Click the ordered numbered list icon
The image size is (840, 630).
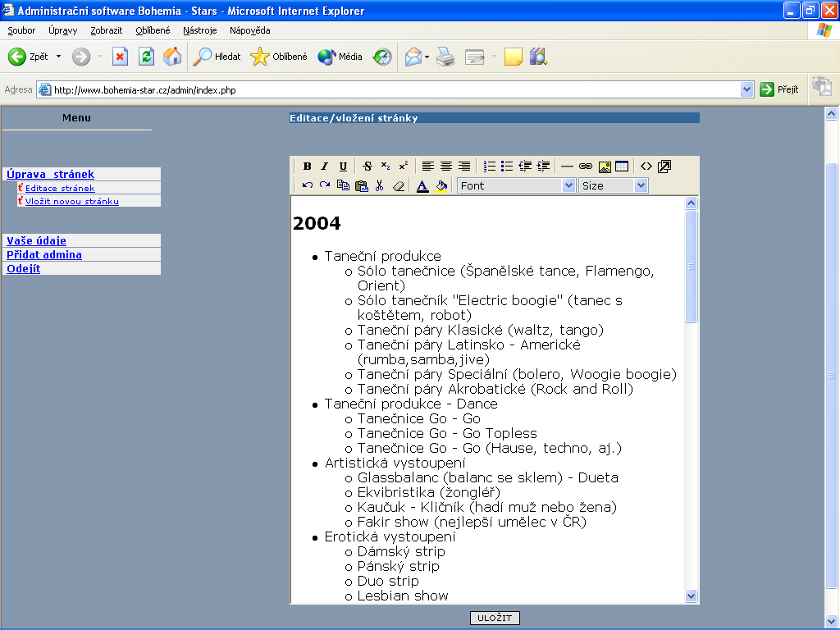point(490,167)
